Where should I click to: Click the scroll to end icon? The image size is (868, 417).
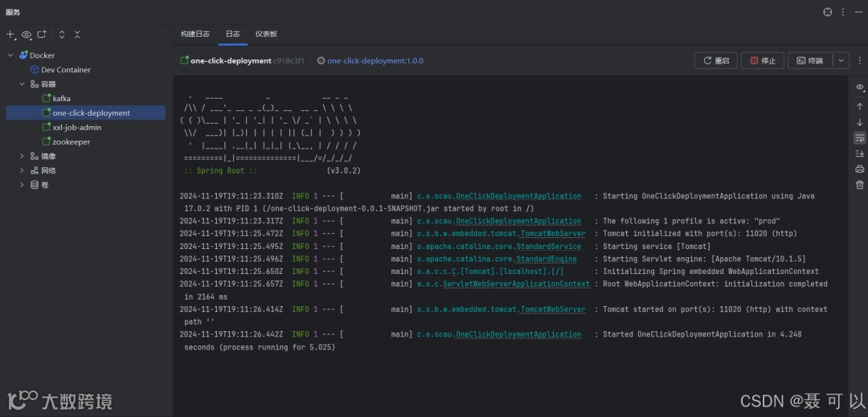point(859,153)
